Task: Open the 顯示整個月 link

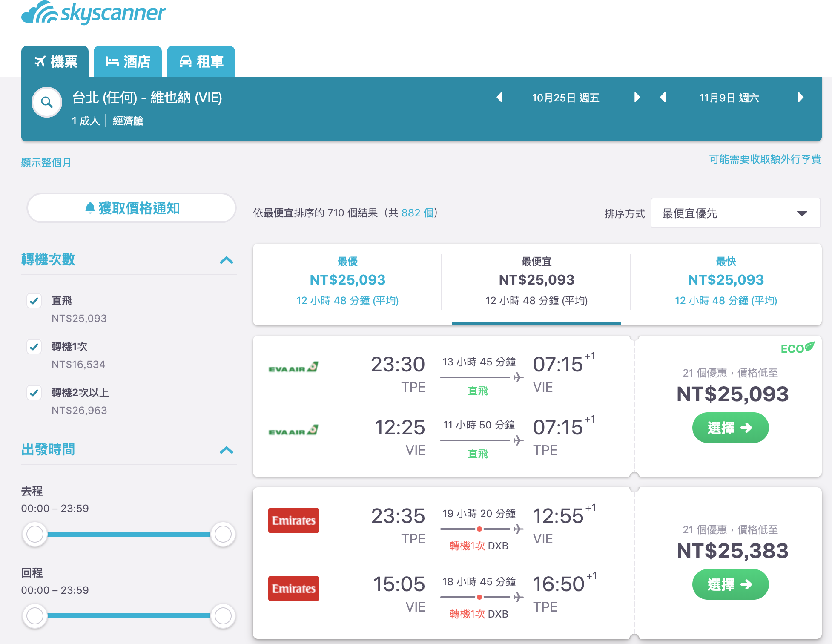Action: [x=46, y=162]
